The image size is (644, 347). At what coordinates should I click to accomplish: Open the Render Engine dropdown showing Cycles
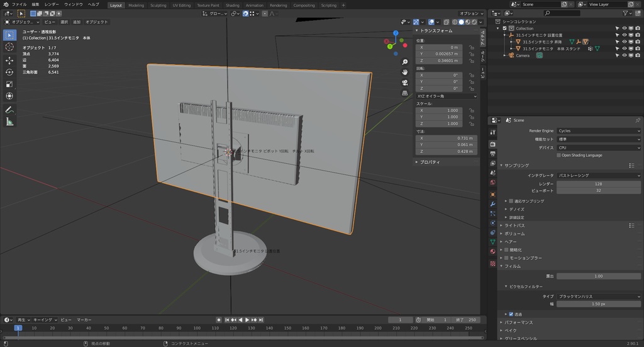click(x=599, y=131)
